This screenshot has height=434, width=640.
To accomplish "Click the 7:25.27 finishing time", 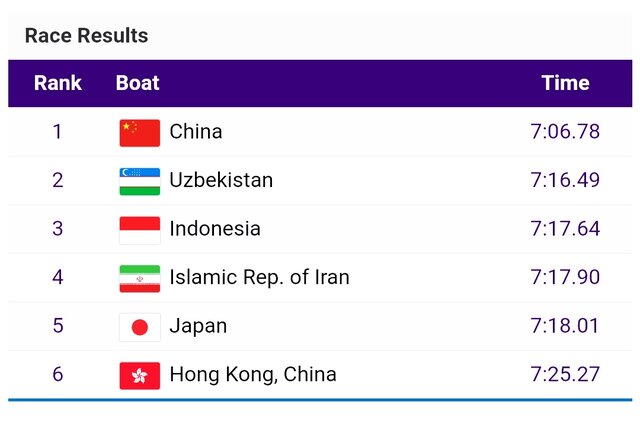I will pos(565,375).
